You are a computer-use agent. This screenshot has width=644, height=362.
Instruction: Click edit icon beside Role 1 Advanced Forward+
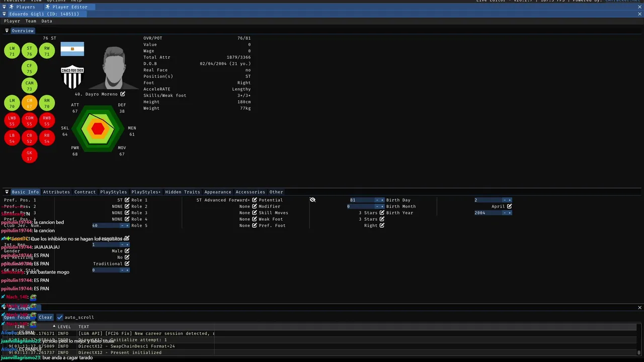[x=255, y=200]
